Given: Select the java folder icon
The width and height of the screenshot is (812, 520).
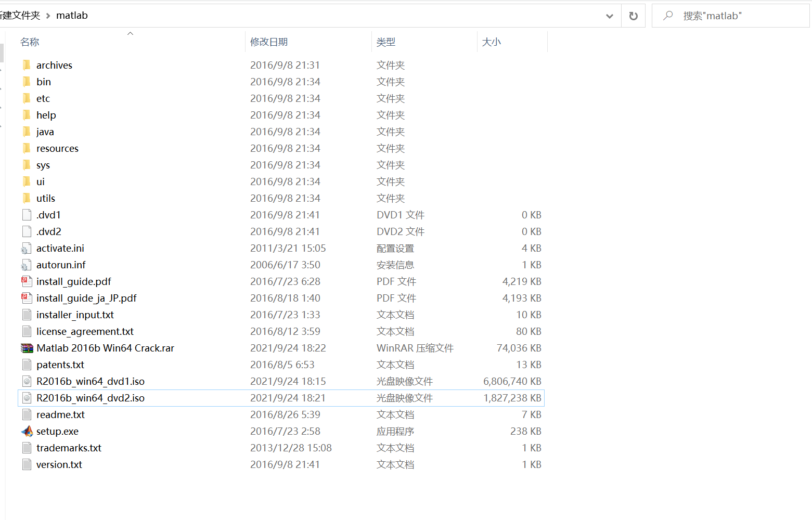Looking at the screenshot, I should point(27,132).
